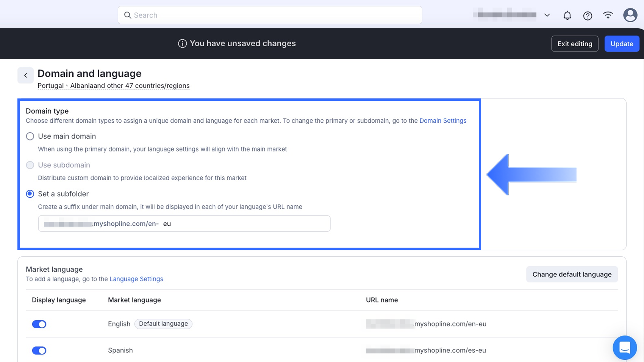Open the live chat bubble
644x362 pixels.
pos(624,347)
